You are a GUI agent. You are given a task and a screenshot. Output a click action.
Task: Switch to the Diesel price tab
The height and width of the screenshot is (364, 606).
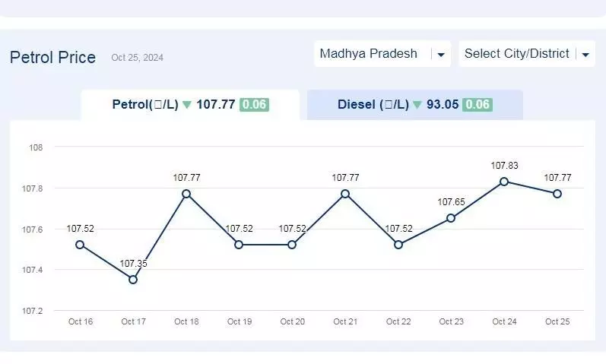click(x=414, y=105)
